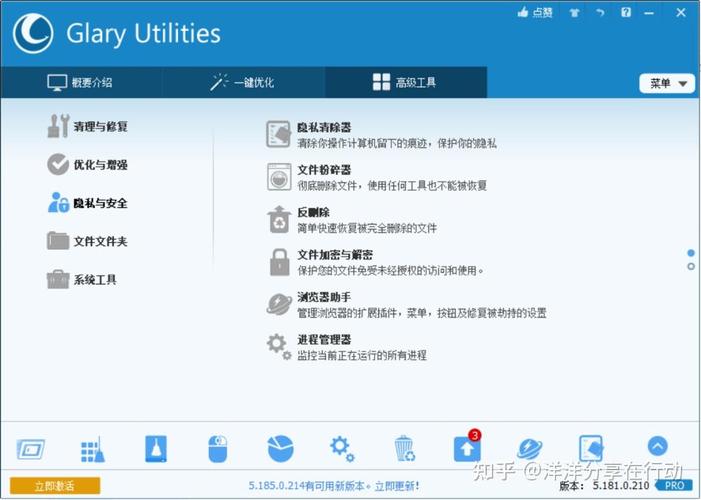Open the disk cleaner flask icon in dock
The width and height of the screenshot is (701, 500).
[x=156, y=449]
